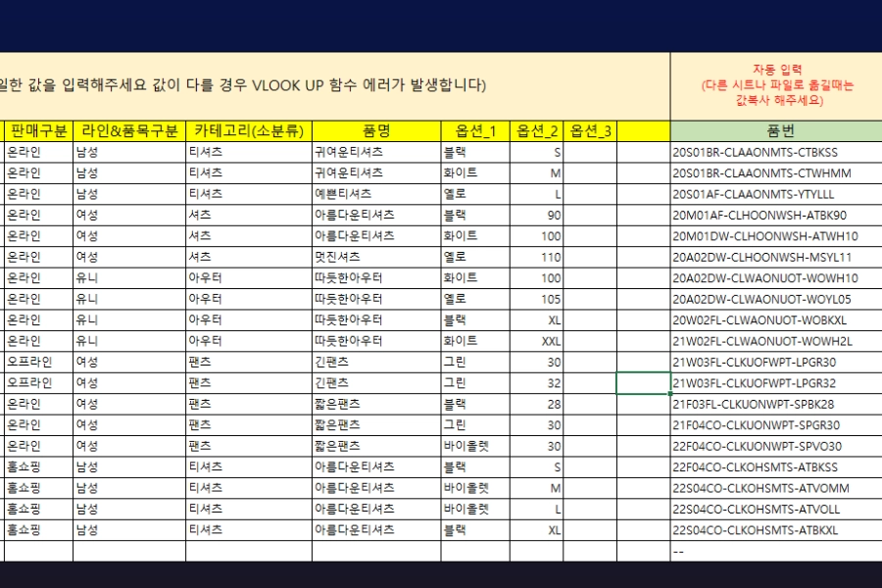Select cell 21W02FL-CLWAONUOT-WOWH2L
This screenshot has width=882, height=588.
coord(776,341)
